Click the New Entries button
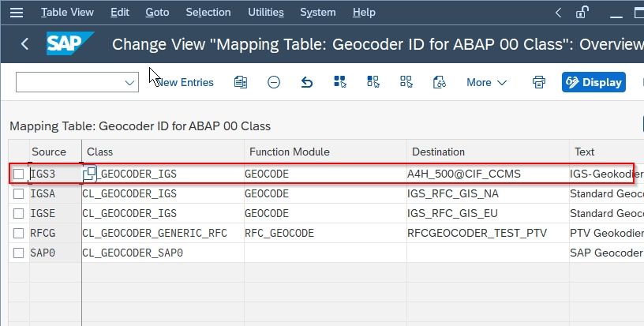This screenshot has height=326, width=644. pyautogui.click(x=185, y=83)
